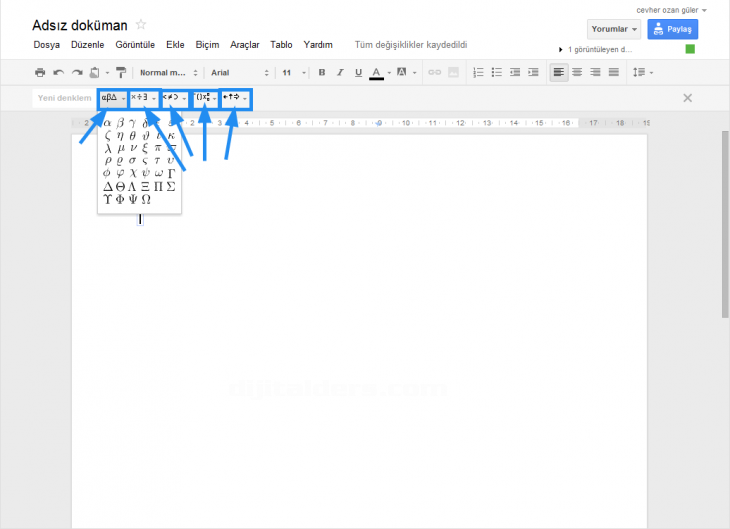Viewport: 730px width, 529px height.
Task: Open the font size 11 dropdown
Action: (x=294, y=73)
